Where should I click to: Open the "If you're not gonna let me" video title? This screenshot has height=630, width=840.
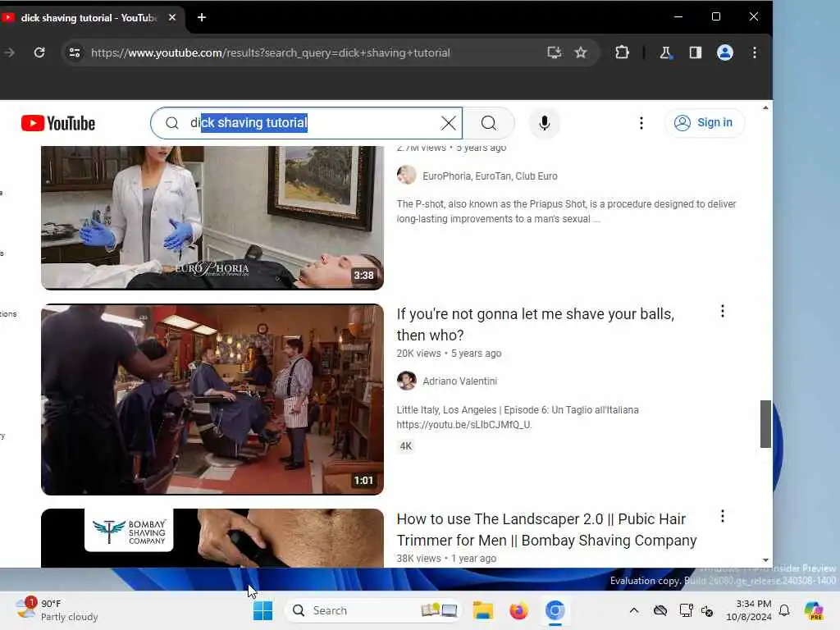coord(535,324)
